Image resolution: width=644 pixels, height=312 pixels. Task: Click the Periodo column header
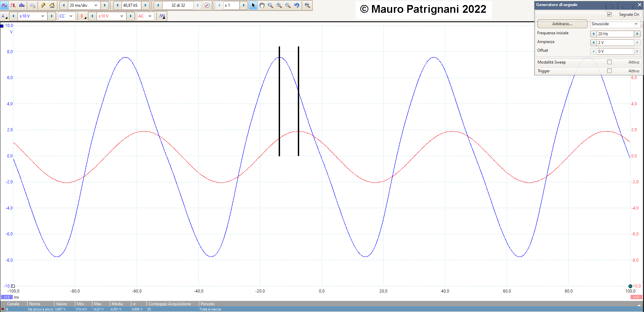[x=208, y=304]
